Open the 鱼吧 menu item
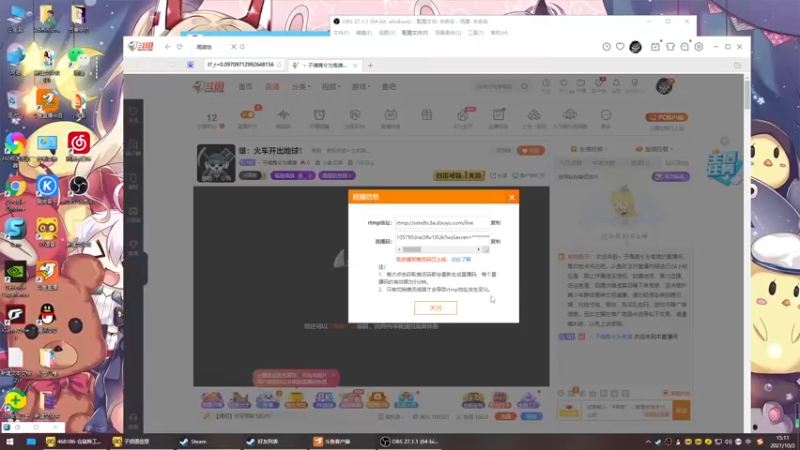800x450 pixels. coord(389,87)
